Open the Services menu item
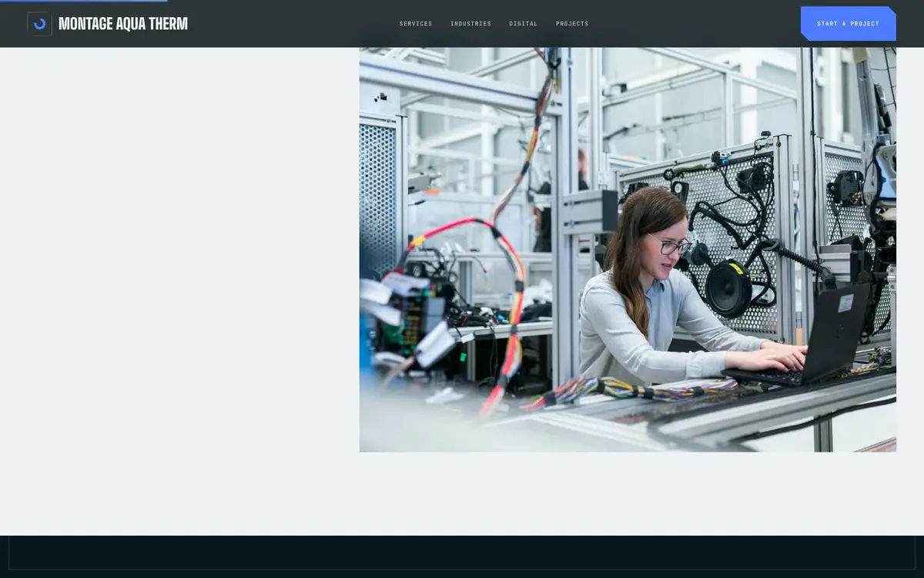 (416, 24)
